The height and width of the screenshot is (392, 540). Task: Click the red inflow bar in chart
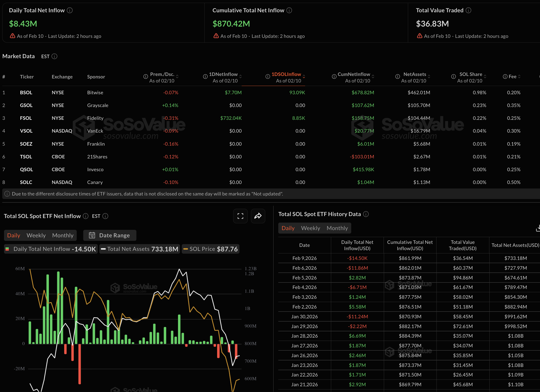click(79, 363)
